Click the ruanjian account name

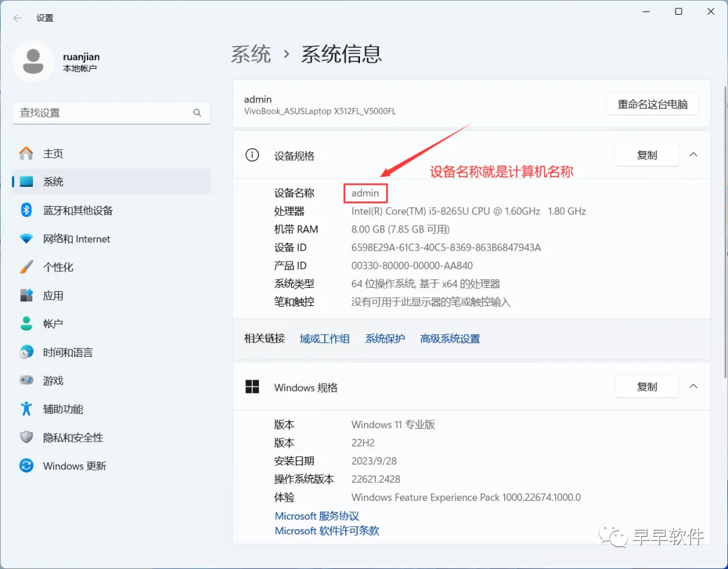82,57
